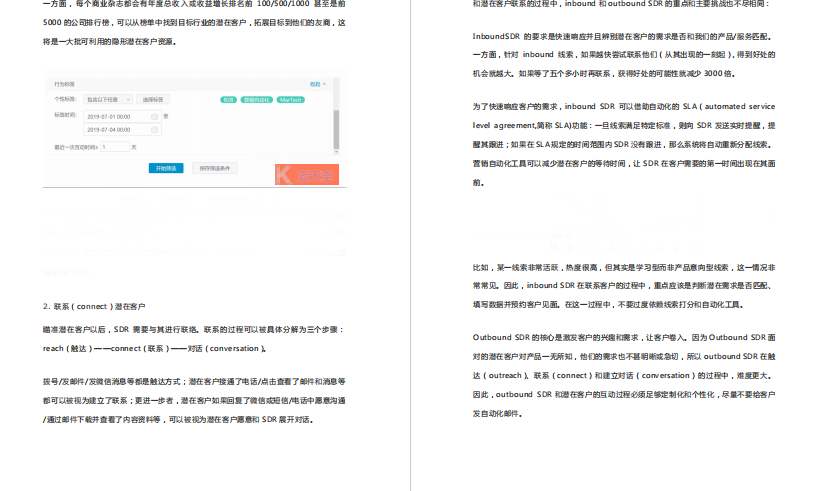The height and width of the screenshot is (491, 813).
Task: Open calendar icon for 2019-07-04 end date
Action: pyautogui.click(x=154, y=130)
